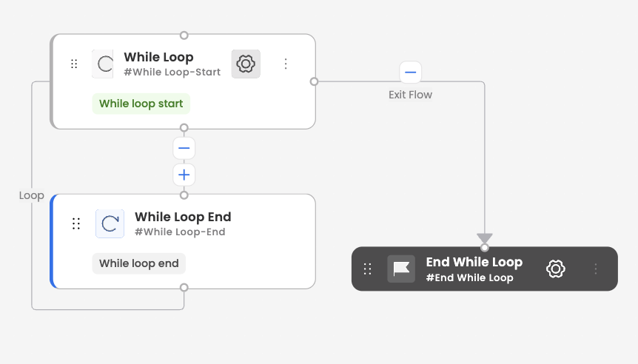Select the 'End While Loop' node title
This screenshot has height=364, width=638.
point(474,263)
